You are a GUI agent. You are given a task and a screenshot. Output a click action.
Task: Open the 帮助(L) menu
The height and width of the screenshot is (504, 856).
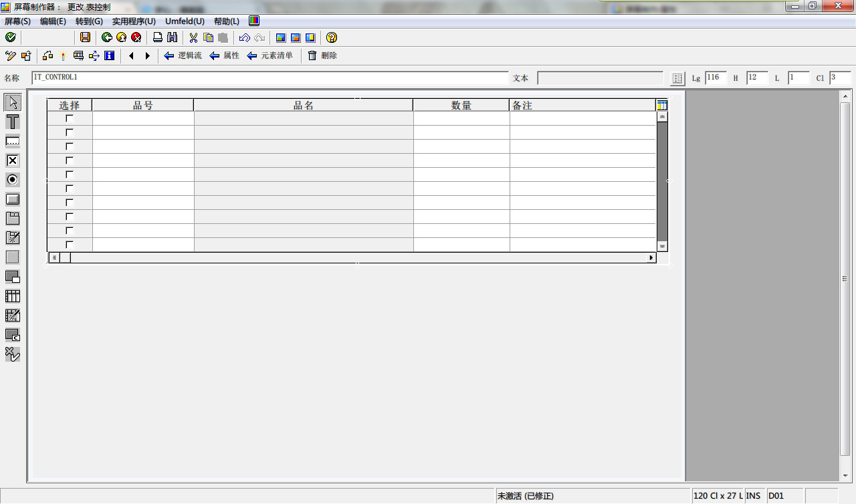(x=227, y=21)
